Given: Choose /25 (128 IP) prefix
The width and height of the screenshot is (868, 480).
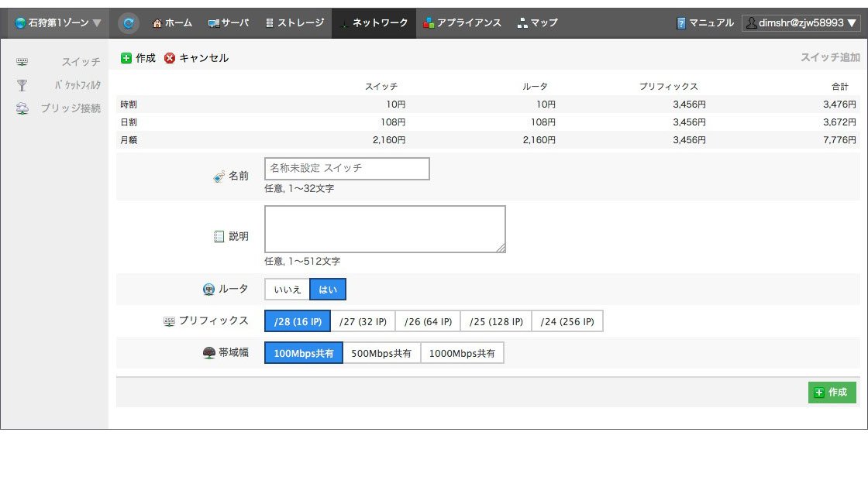Looking at the screenshot, I should click(496, 321).
